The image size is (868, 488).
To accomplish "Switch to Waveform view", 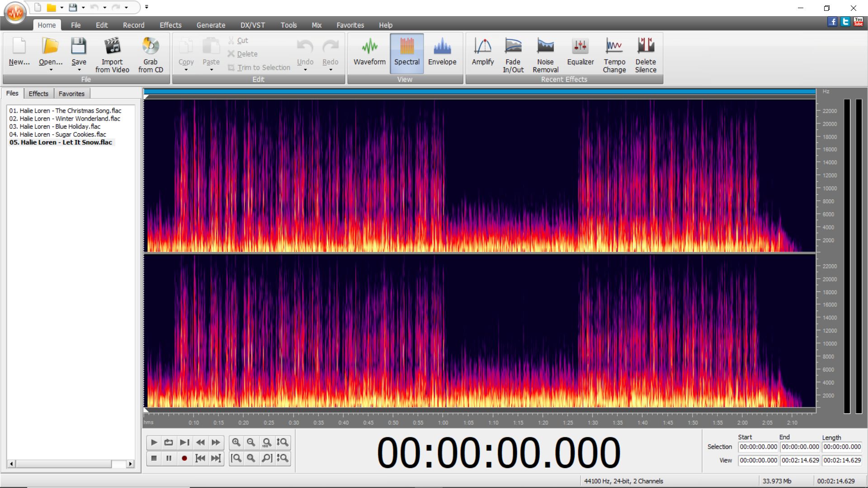I will (369, 55).
